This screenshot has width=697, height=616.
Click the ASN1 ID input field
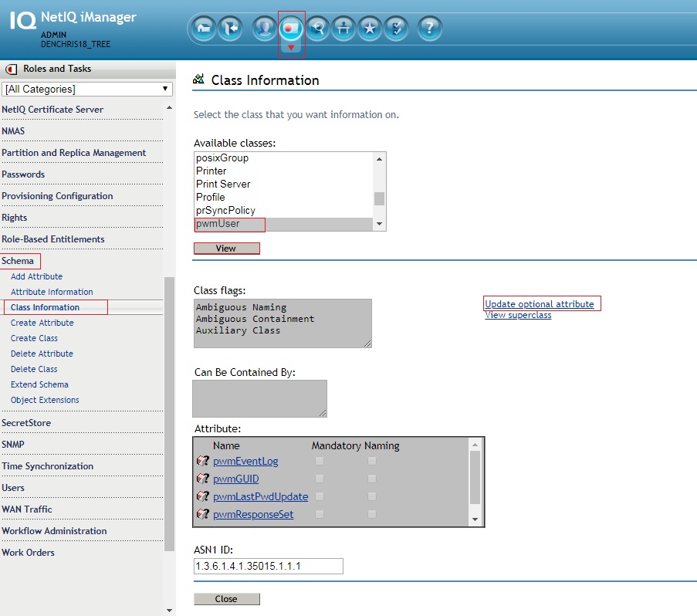pyautogui.click(x=269, y=567)
